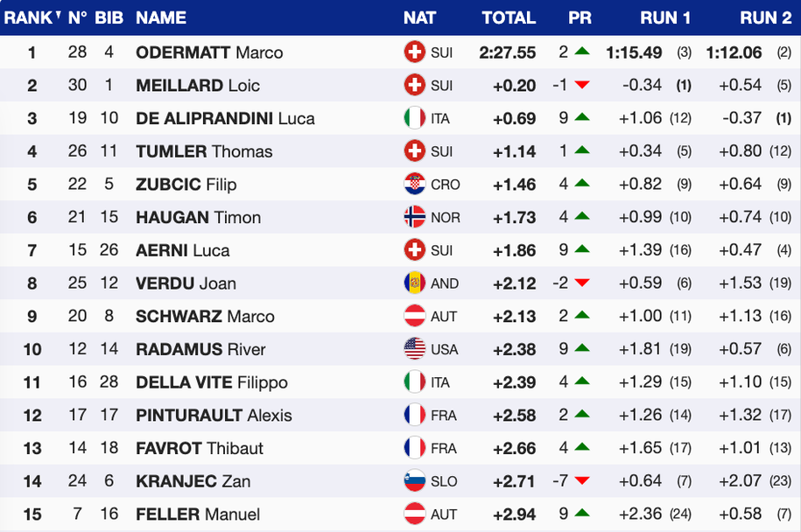
Task: Click the USA flag next to Radamus
Action: click(414, 349)
